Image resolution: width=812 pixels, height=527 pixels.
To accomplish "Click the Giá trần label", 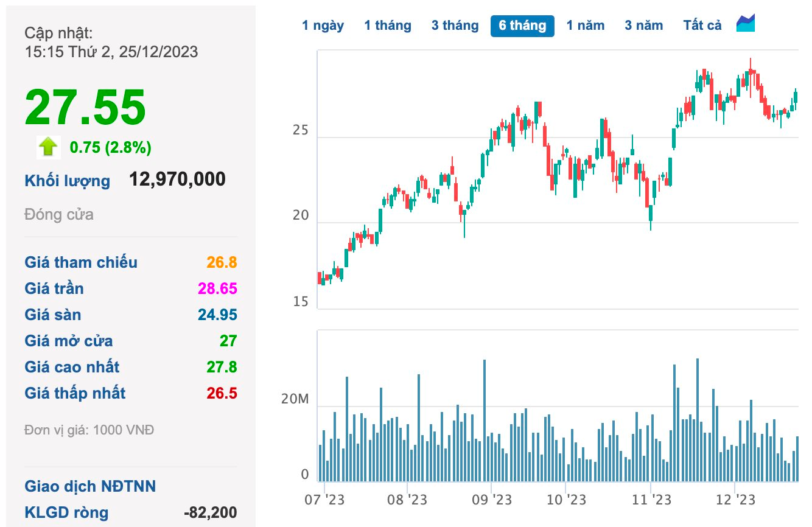I will [54, 288].
